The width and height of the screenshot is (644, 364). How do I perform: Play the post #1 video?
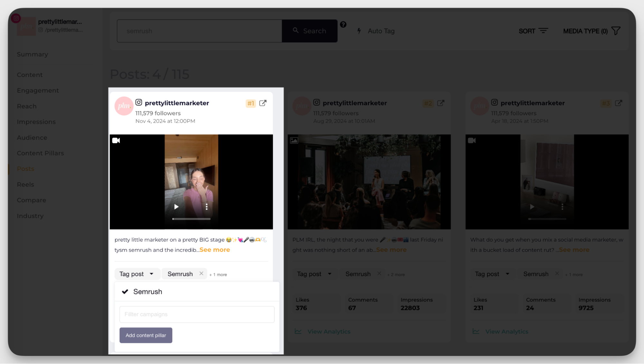click(x=176, y=207)
